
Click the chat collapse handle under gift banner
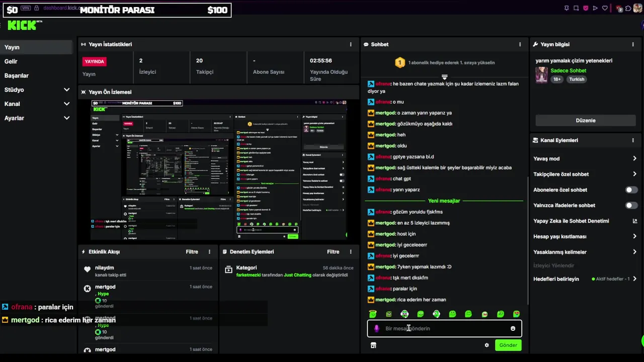444,77
